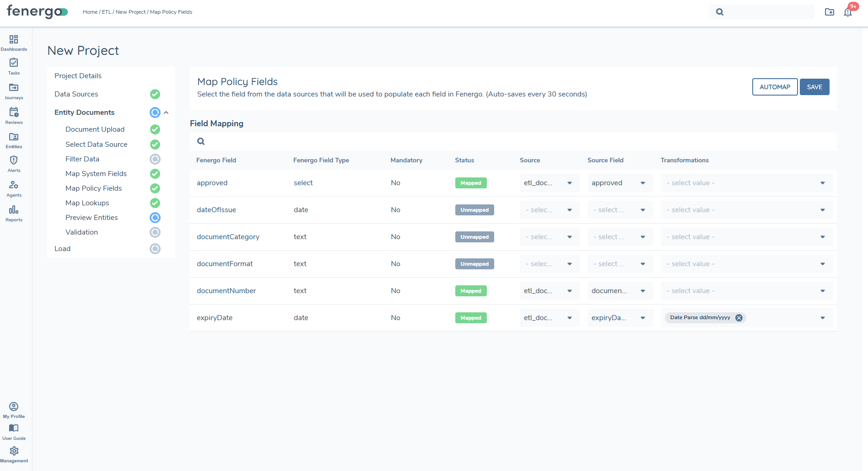Navigate to Reviews from the sidebar
Viewport: 868px width, 471px height.
pos(14,114)
